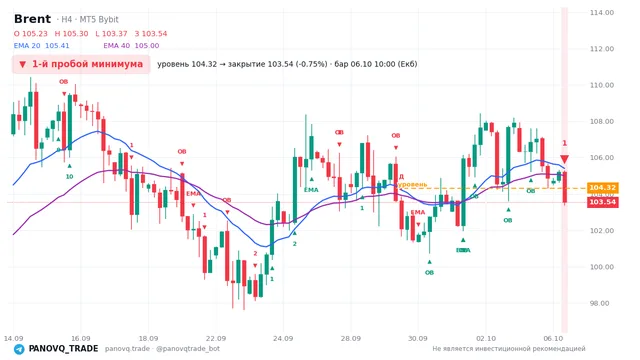The width and height of the screenshot is (640, 360).
Task: Click the 112.00 price axis label
Action: 602,49
